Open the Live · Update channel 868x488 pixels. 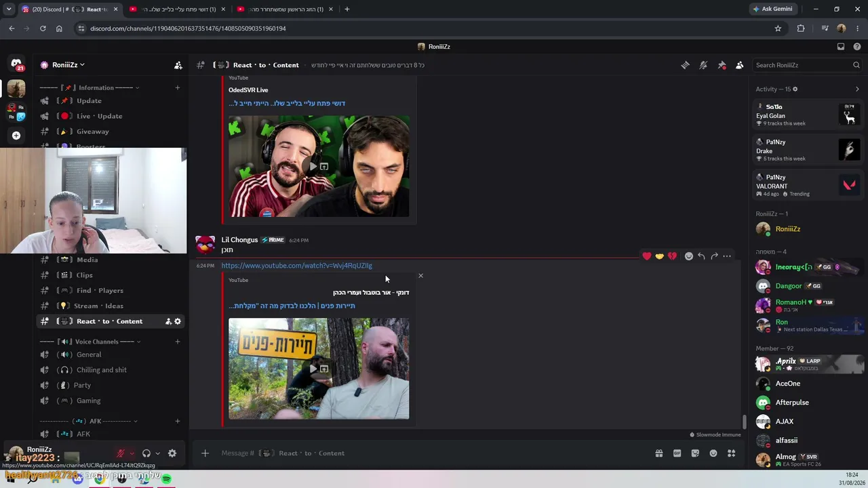pyautogui.click(x=111, y=116)
